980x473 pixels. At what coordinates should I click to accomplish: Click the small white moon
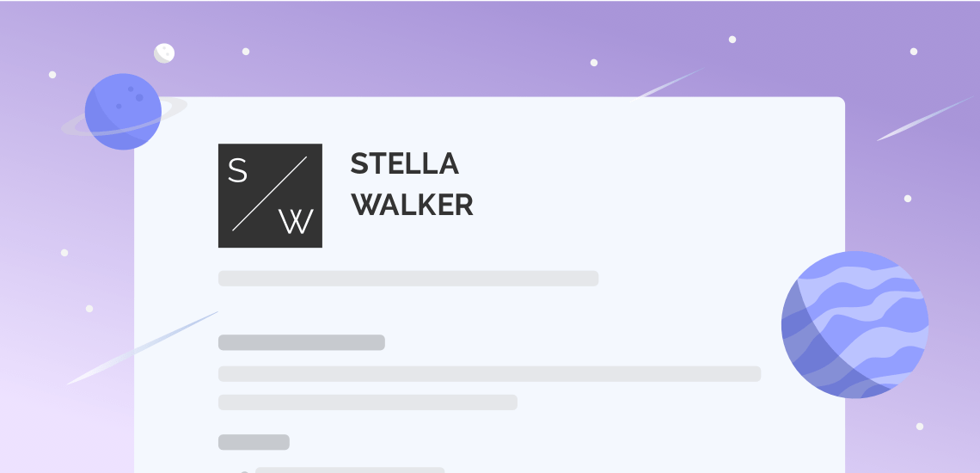click(x=164, y=53)
